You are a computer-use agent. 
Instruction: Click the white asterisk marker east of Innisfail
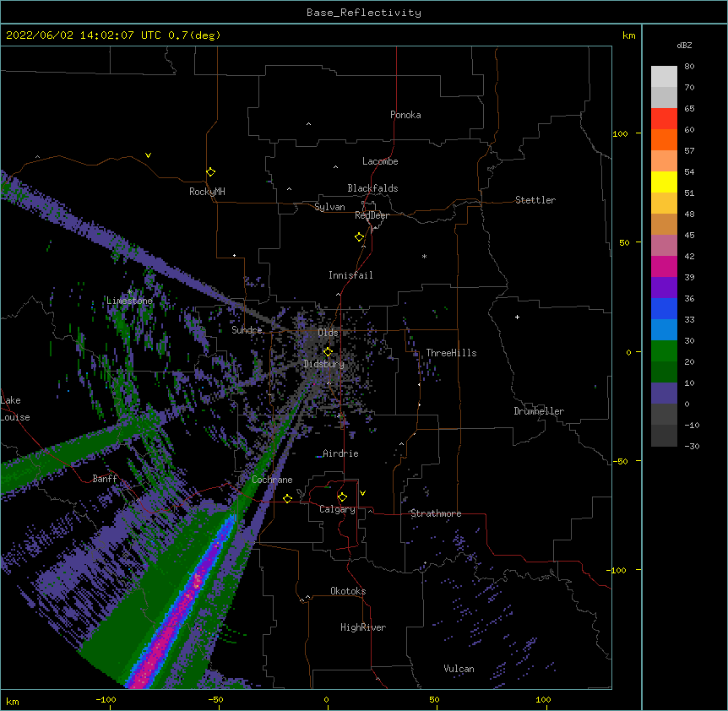pos(424,256)
